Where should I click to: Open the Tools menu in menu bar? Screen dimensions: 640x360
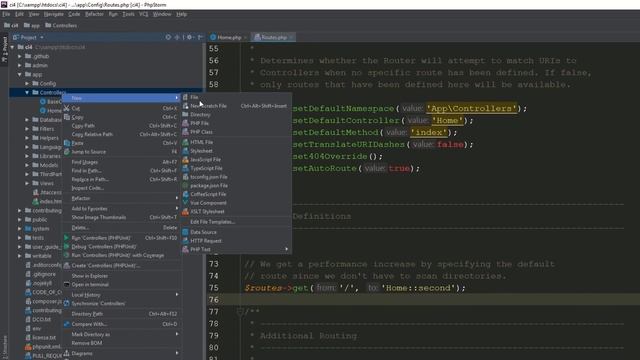128,14
